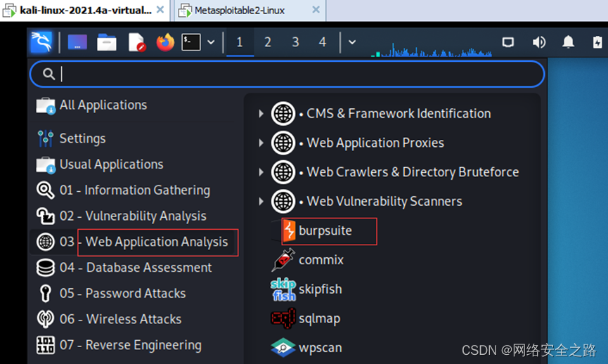Image resolution: width=608 pixels, height=364 pixels.
Task: Click the show desktop panel icon
Action: [77, 42]
